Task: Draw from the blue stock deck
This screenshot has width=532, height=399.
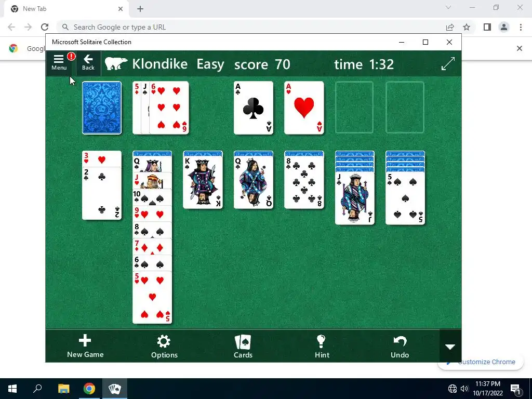Action: [x=102, y=108]
